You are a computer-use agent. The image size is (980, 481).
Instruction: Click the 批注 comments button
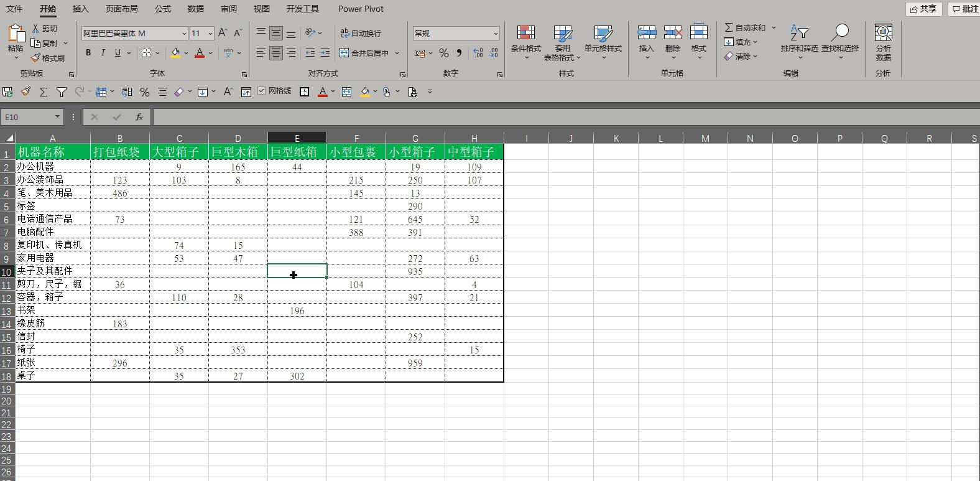click(x=965, y=9)
